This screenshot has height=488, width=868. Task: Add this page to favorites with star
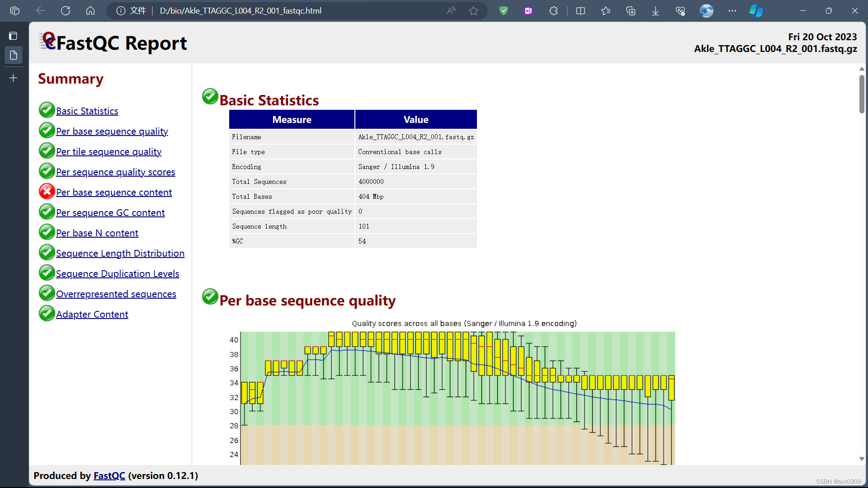coord(473,11)
